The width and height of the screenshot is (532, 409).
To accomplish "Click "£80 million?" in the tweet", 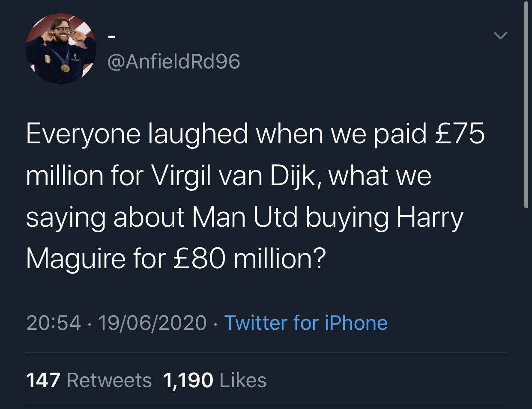I will point(250,259).
